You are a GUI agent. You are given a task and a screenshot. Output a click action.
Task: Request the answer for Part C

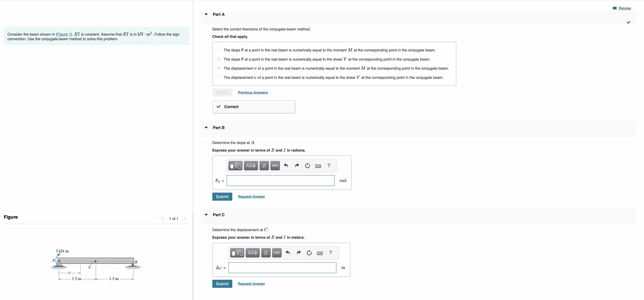coord(251,284)
